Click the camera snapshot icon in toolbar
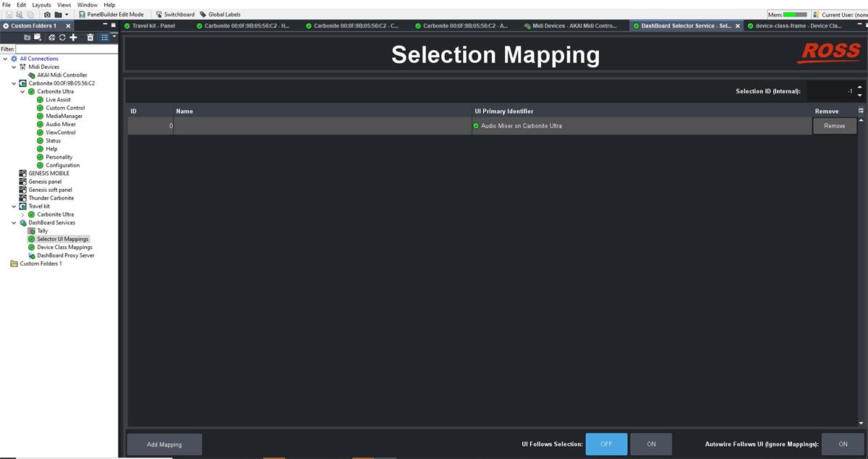 (48, 14)
